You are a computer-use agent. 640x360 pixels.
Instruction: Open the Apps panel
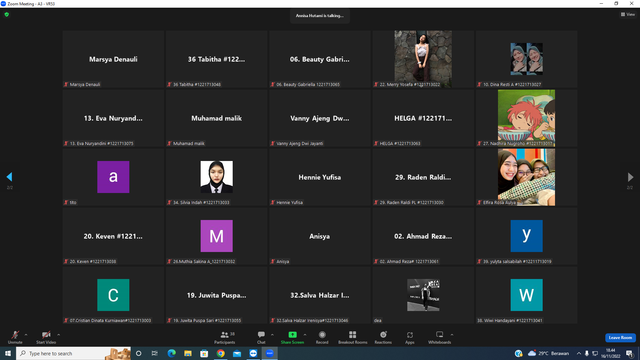coord(410,337)
